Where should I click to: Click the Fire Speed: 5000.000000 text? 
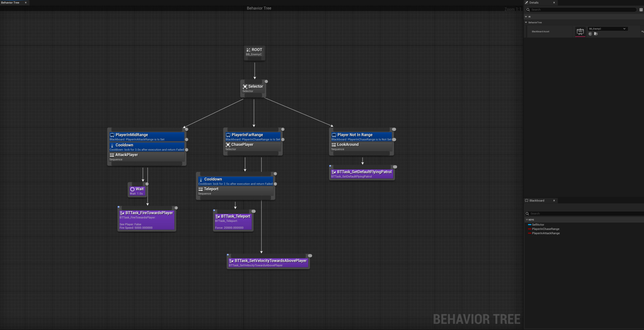(x=136, y=228)
